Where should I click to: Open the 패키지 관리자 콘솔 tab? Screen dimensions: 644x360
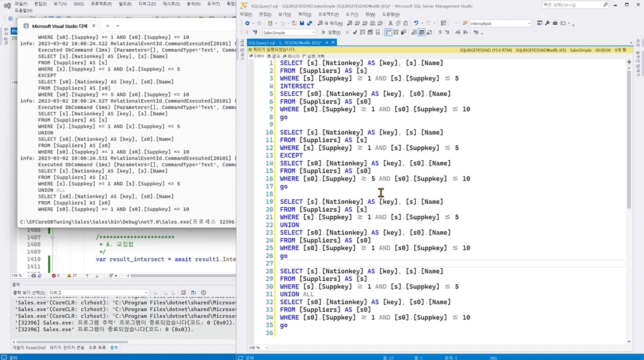coord(67,348)
